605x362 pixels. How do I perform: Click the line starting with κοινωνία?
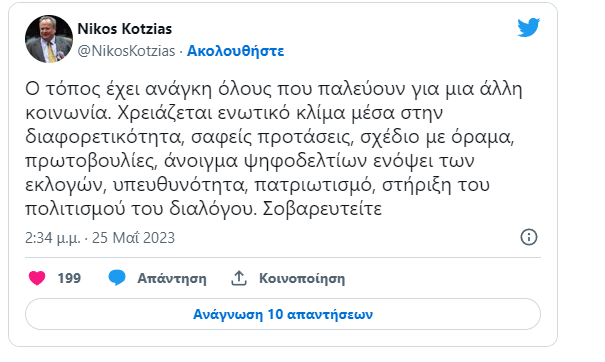pyautogui.click(x=234, y=113)
